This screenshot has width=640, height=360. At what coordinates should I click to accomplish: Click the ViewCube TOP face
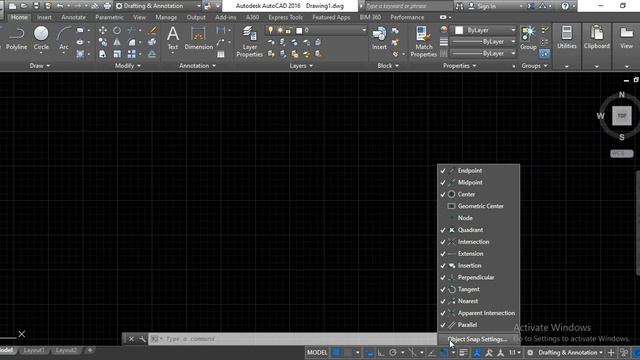[622, 116]
